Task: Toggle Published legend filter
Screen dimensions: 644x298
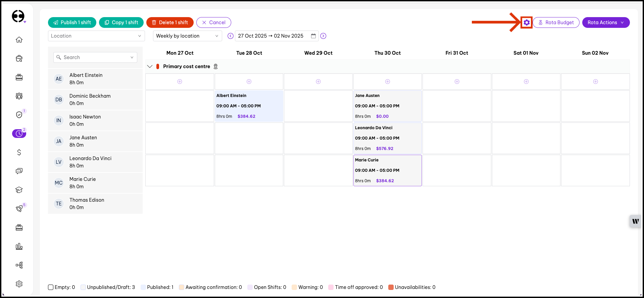Action: 143,287
